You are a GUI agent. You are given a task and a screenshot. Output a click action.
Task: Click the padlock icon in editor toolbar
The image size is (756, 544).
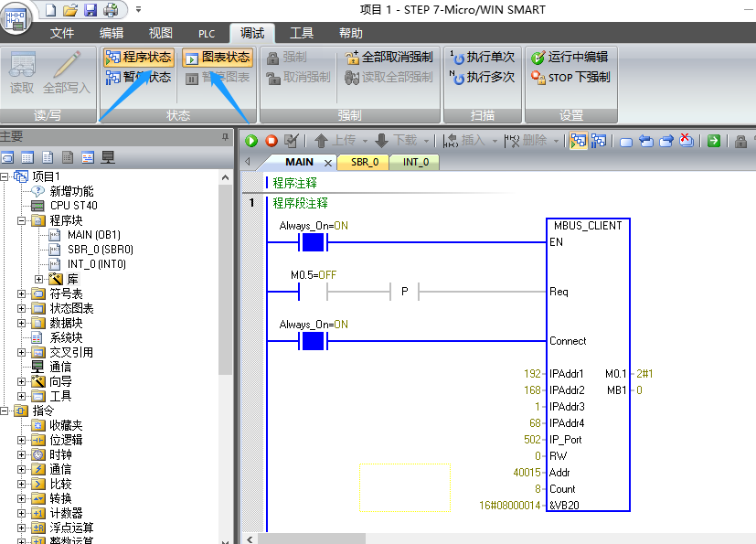click(740, 141)
